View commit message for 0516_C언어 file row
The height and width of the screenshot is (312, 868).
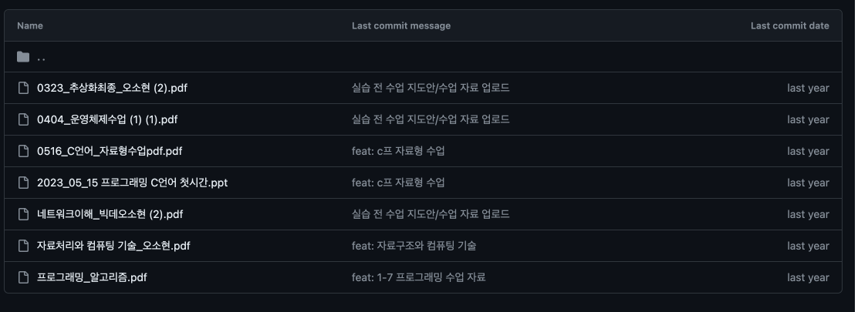click(398, 151)
